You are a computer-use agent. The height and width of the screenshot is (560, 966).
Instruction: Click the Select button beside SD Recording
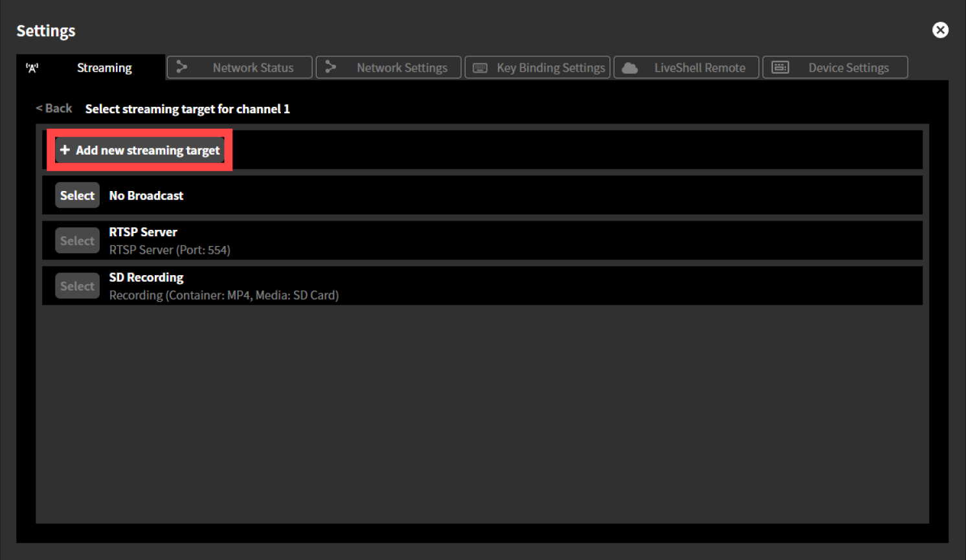pos(76,286)
